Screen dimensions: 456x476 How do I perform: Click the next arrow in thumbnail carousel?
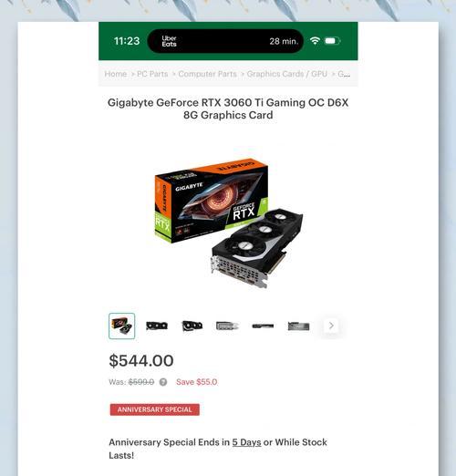[x=331, y=326]
